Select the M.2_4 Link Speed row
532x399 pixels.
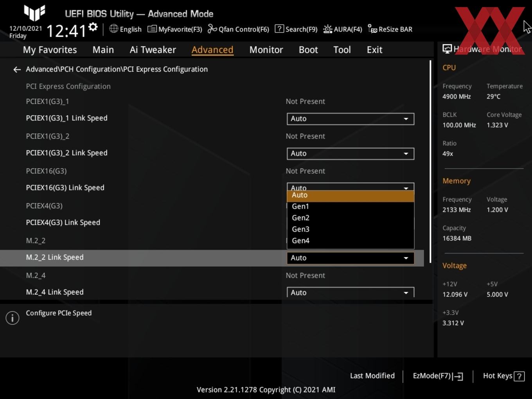coord(212,292)
